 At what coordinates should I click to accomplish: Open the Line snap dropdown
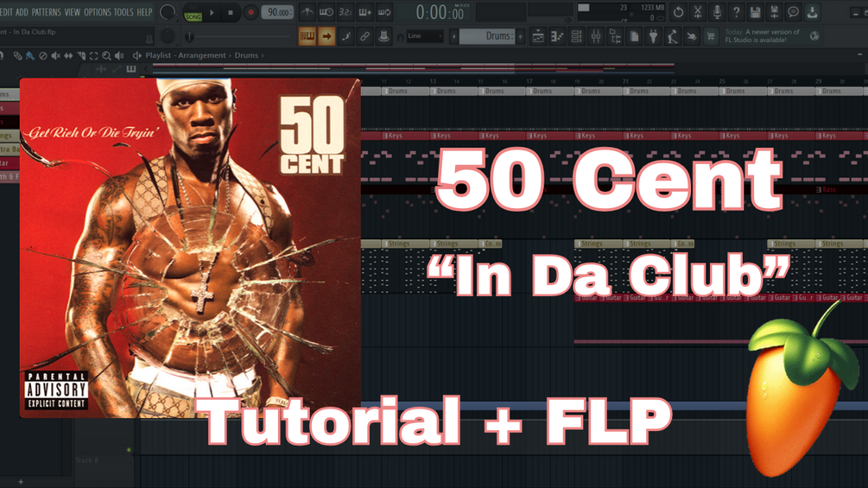click(425, 36)
